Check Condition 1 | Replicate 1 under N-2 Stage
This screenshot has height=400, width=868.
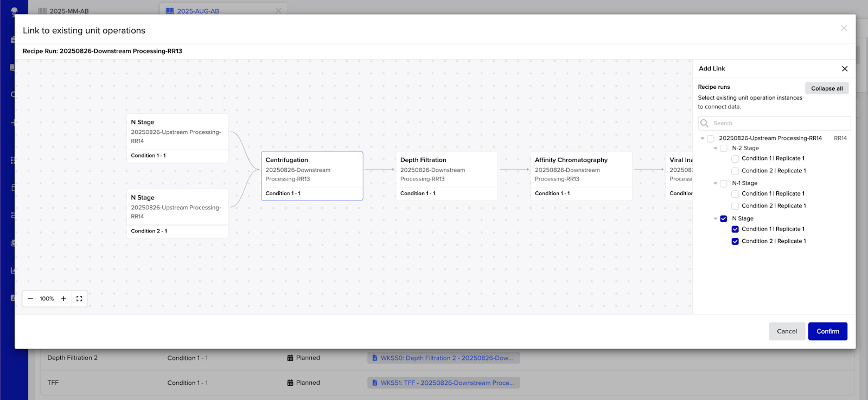tap(735, 159)
